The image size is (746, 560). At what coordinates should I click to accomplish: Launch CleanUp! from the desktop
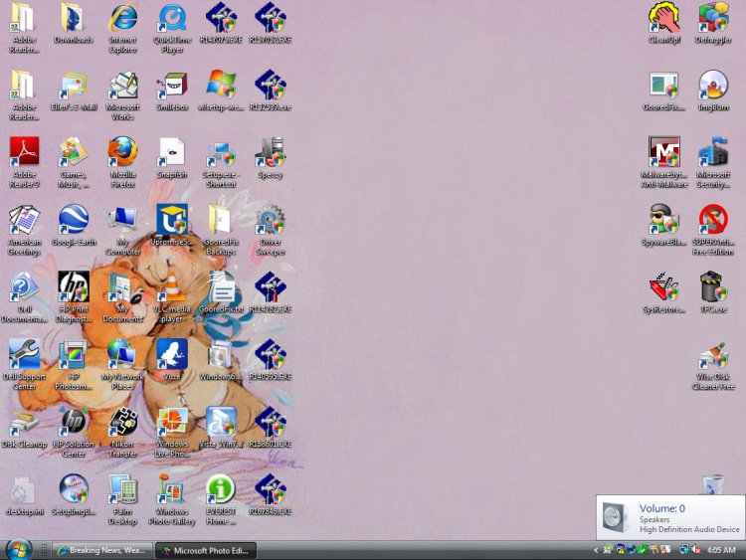[664, 23]
